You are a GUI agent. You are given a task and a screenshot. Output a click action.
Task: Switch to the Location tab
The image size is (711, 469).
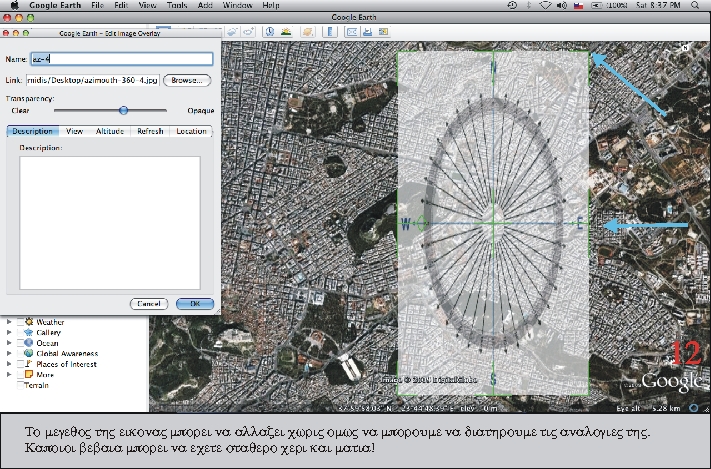(x=191, y=131)
